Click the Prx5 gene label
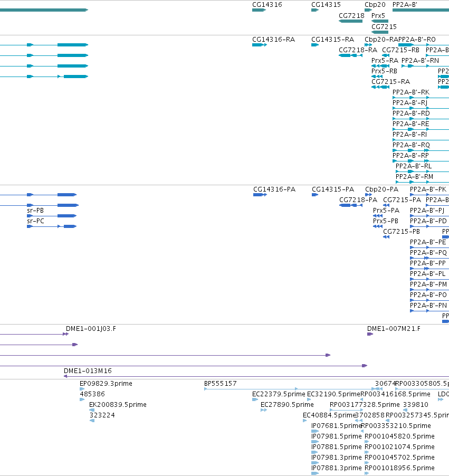The width and height of the screenshot is (449, 476). pyautogui.click(x=378, y=16)
